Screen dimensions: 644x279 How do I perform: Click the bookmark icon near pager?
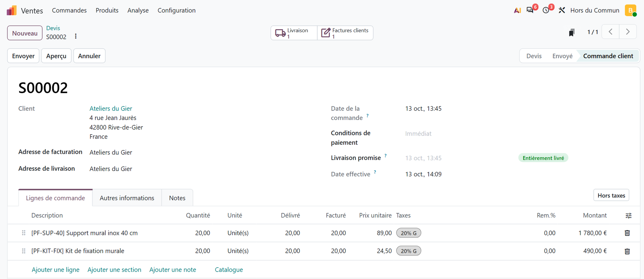[x=572, y=32]
